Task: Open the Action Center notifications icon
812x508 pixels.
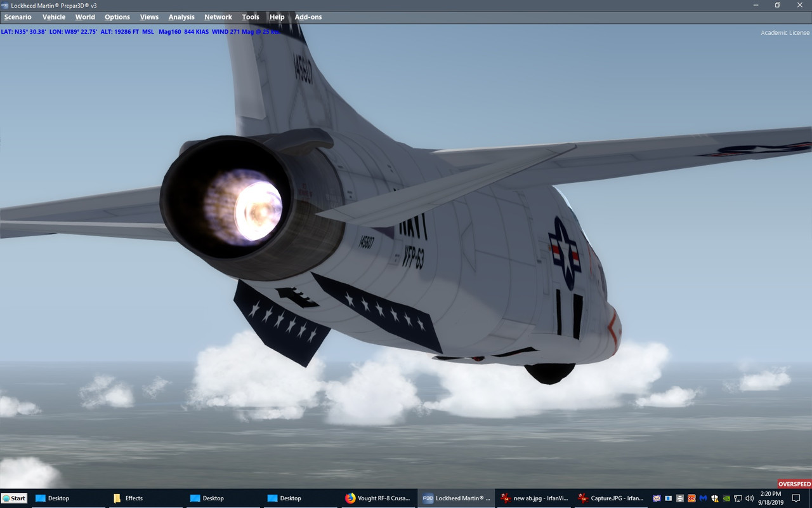Action: [x=796, y=498]
